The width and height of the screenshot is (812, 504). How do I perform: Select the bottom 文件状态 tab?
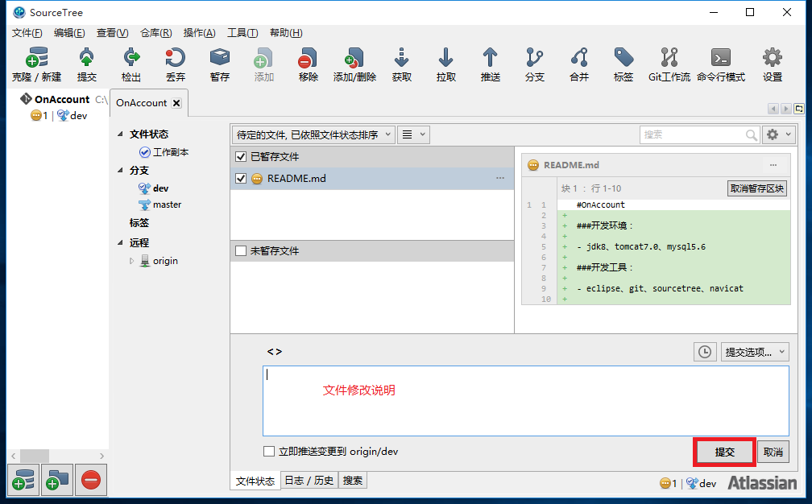click(x=255, y=481)
